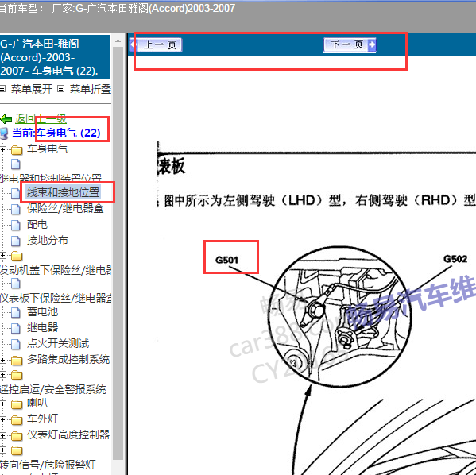Select 线束和接地位置 tree item
Image resolution: width=476 pixels, height=475 pixels.
click(x=63, y=192)
